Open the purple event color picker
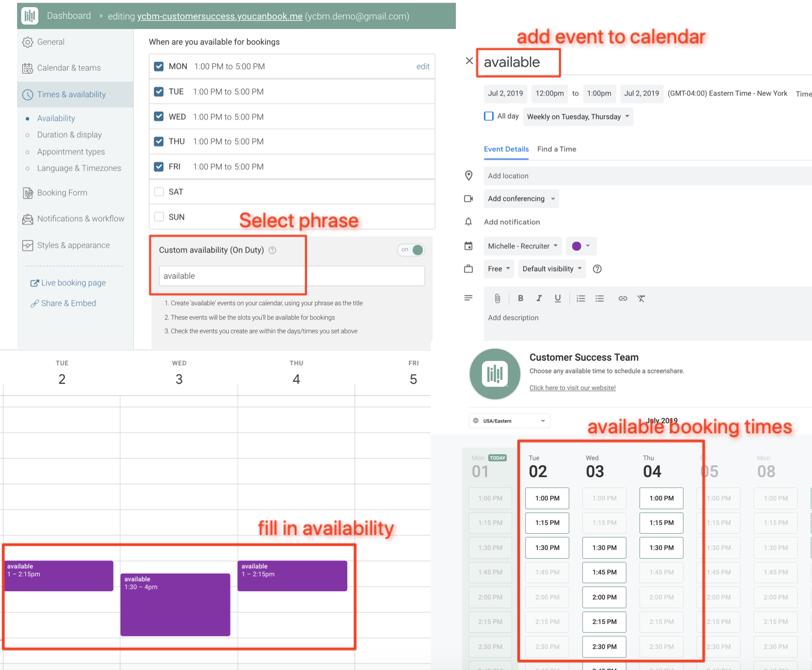 coord(581,246)
